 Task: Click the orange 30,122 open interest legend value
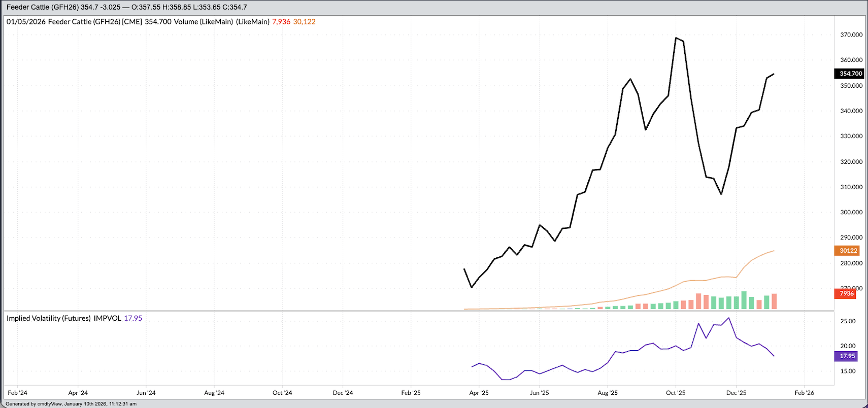(305, 22)
